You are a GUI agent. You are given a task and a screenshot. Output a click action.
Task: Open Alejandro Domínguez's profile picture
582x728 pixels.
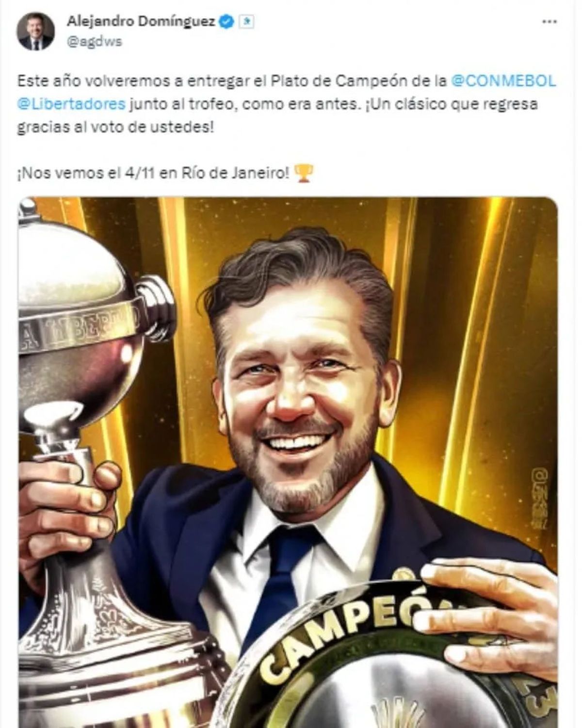coord(35,32)
